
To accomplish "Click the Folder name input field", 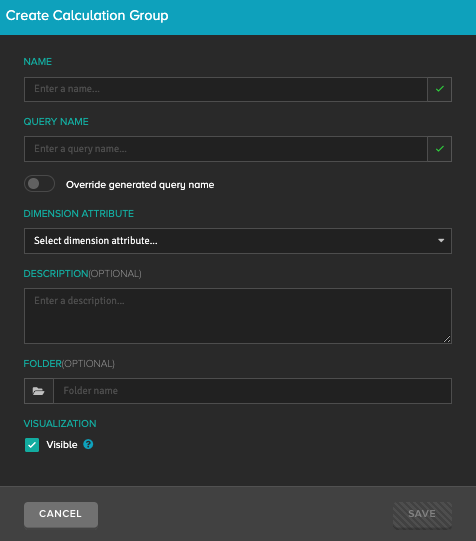I will 252,391.
